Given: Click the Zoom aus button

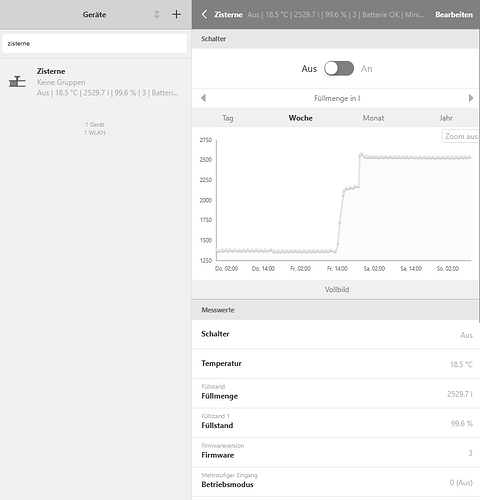Looking at the screenshot, I should coord(460,136).
